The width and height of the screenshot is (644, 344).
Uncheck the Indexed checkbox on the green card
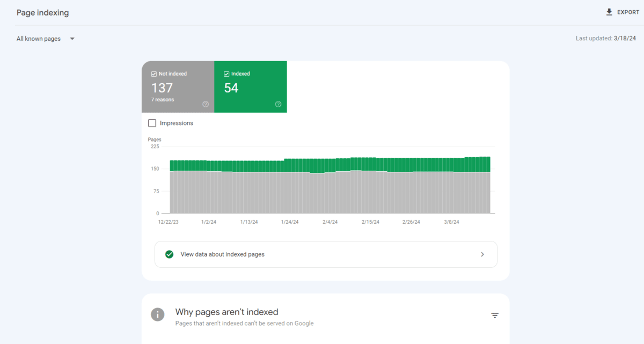pos(225,74)
